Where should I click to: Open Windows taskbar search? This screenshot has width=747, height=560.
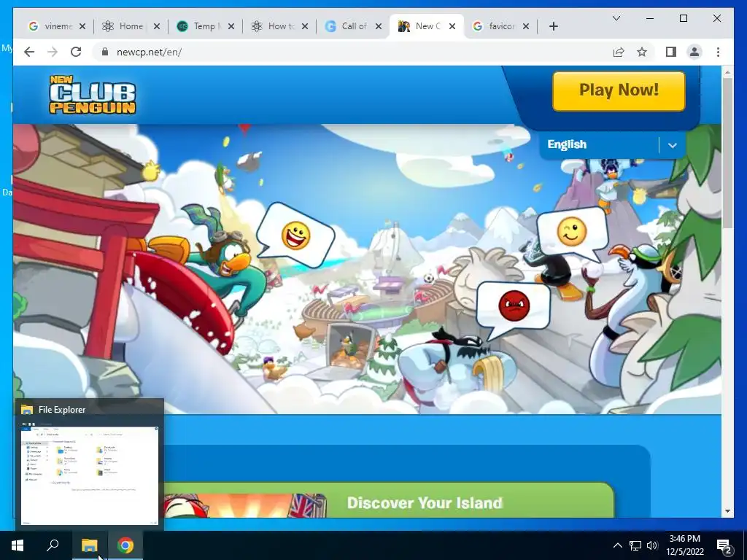[53, 545]
